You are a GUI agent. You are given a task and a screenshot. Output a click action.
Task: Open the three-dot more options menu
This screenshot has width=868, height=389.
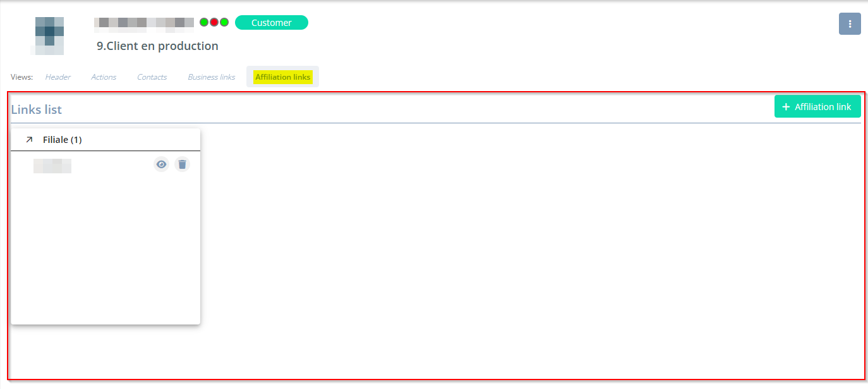[x=850, y=24]
